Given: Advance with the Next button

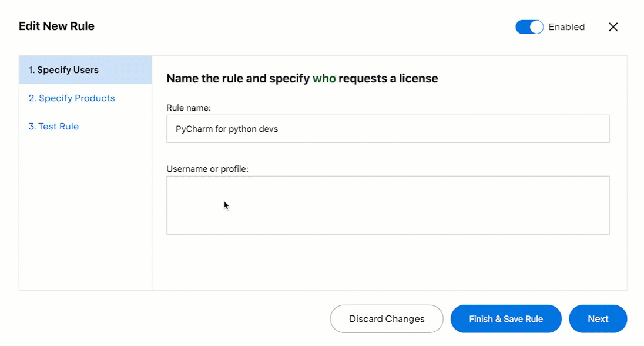Looking at the screenshot, I should tap(598, 318).
